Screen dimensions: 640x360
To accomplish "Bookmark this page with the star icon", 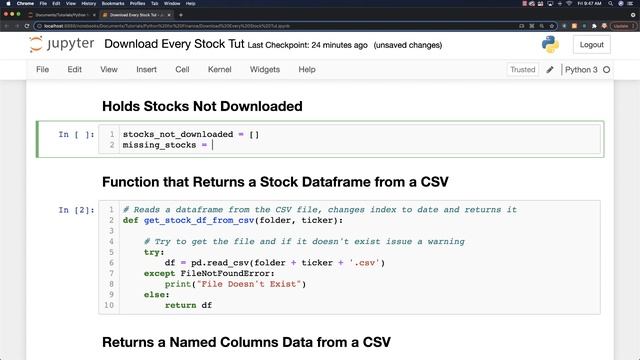I will pos(551,26).
